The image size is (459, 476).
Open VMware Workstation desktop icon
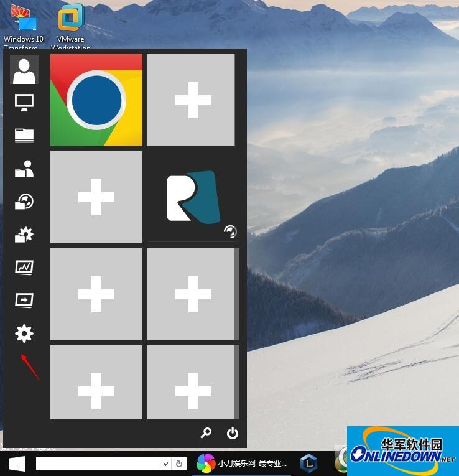click(71, 27)
